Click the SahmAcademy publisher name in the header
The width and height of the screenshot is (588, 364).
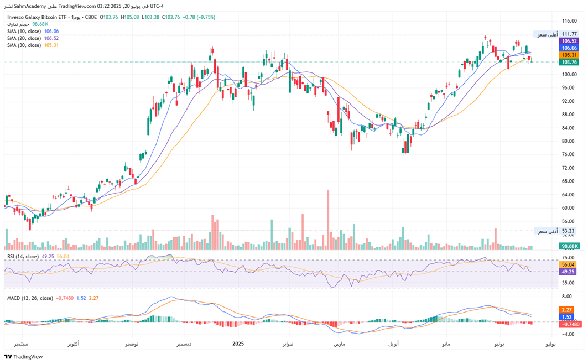(30, 7)
